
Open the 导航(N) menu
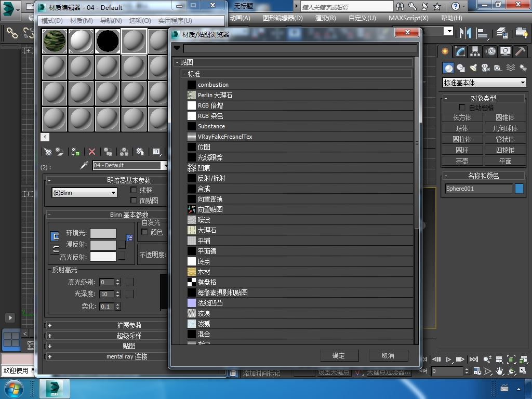[x=111, y=21]
